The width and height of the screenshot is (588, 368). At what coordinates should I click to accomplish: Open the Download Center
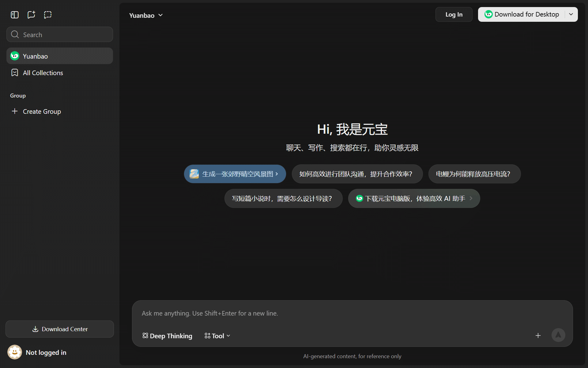pyautogui.click(x=60, y=329)
